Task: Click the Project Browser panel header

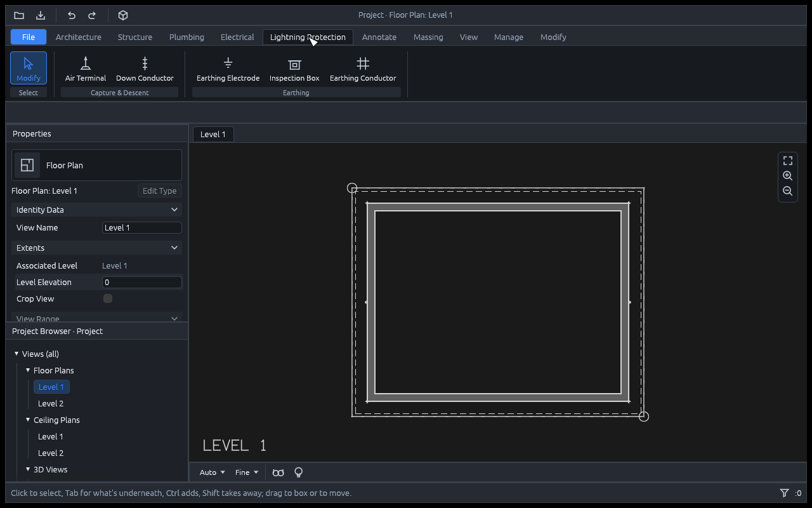Action: [96, 331]
